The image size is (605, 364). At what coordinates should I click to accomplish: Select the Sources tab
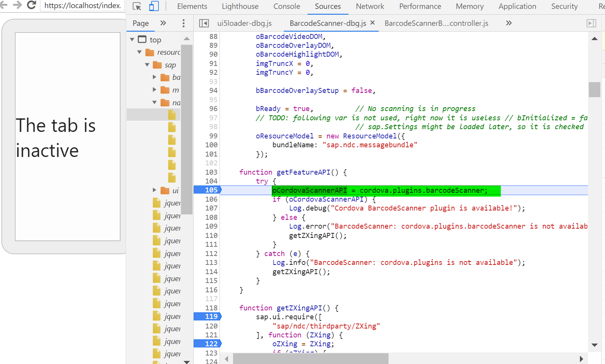point(328,6)
